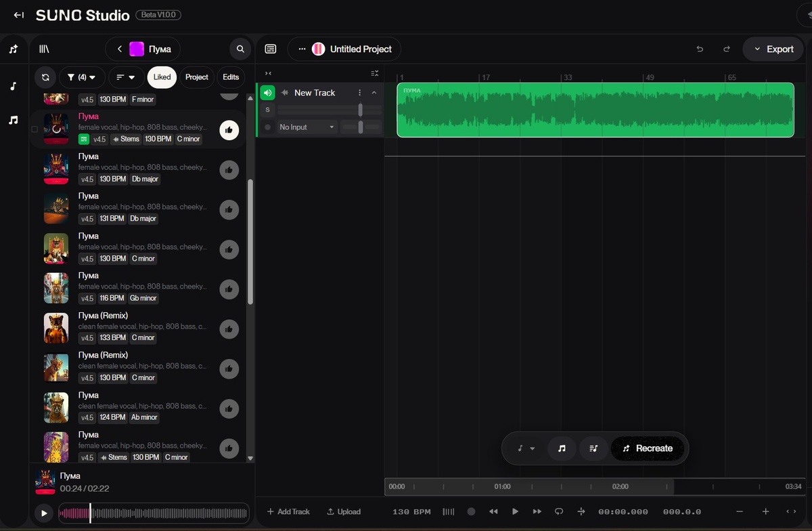Switch to the Edits tab

[231, 77]
